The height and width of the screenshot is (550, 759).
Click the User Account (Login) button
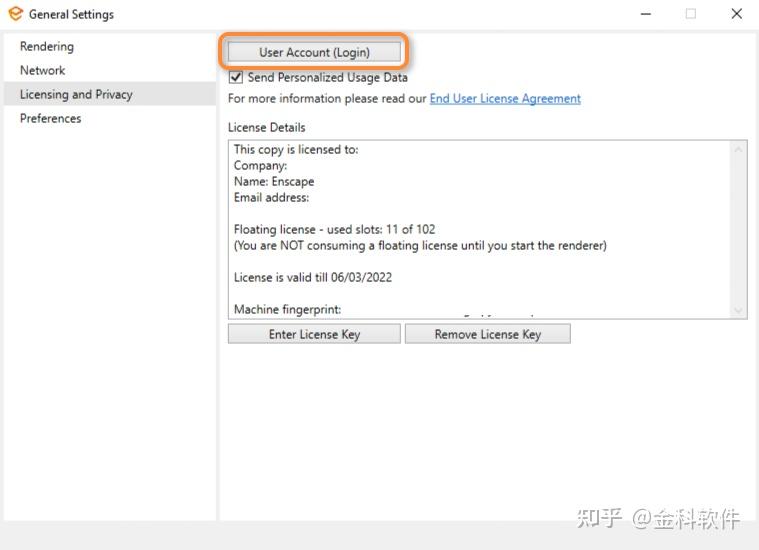tap(314, 52)
